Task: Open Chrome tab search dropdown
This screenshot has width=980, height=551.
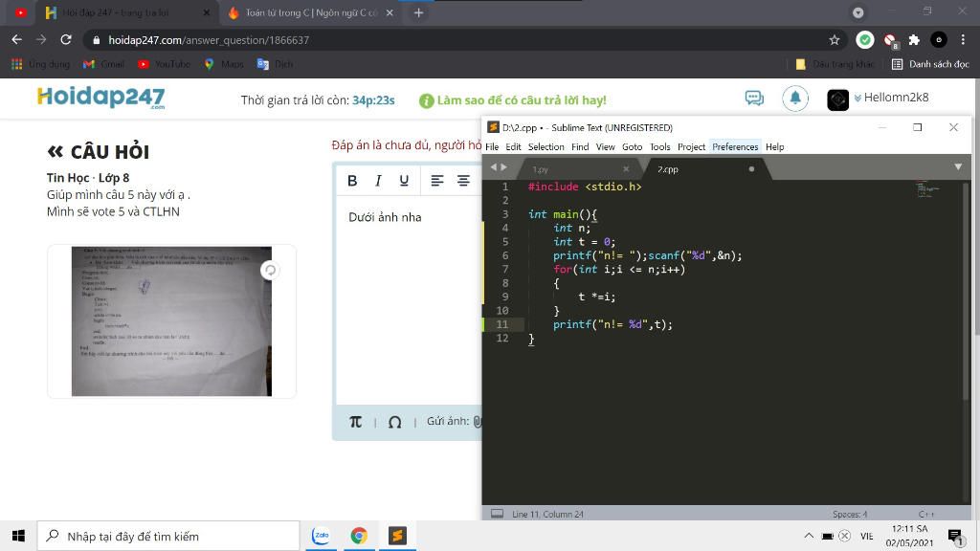Action: coord(858,12)
